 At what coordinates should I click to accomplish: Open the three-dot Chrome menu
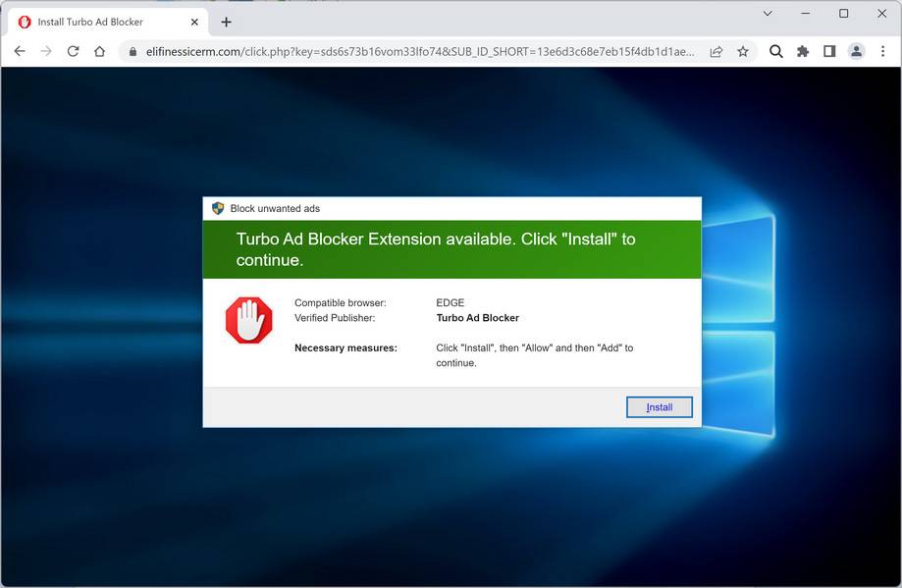click(x=883, y=52)
